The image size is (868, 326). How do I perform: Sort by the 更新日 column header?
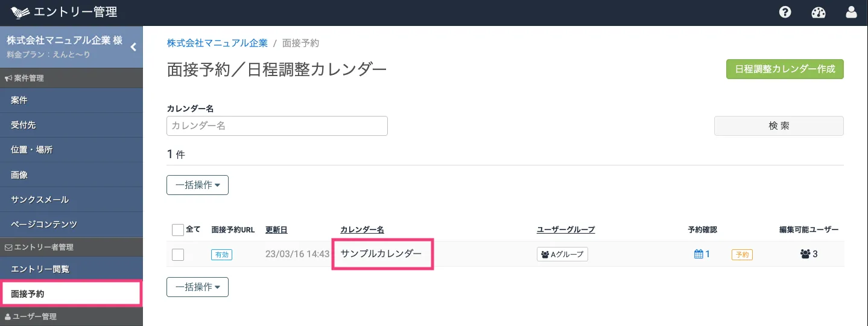(x=276, y=230)
